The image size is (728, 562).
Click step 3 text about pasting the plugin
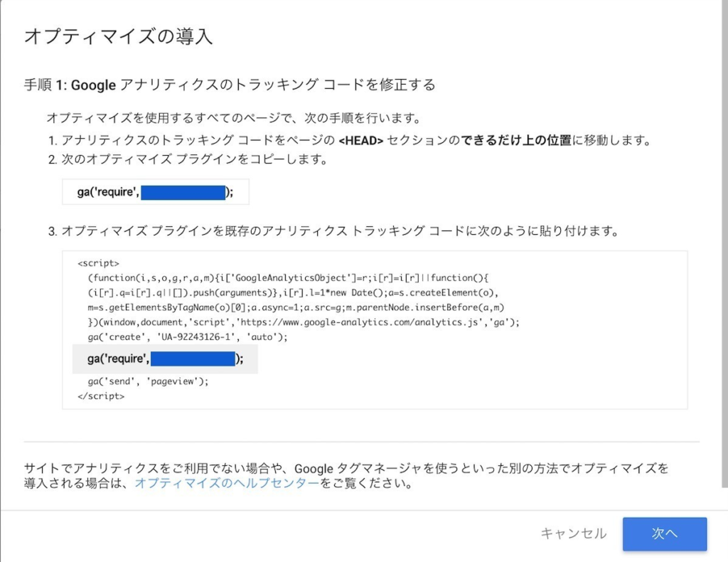coord(334,230)
